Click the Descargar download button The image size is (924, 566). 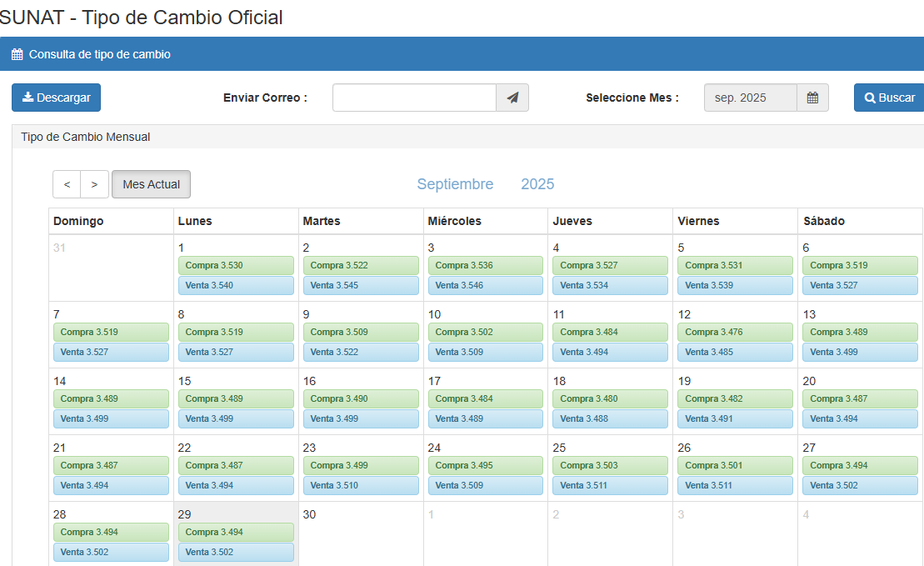pos(57,98)
